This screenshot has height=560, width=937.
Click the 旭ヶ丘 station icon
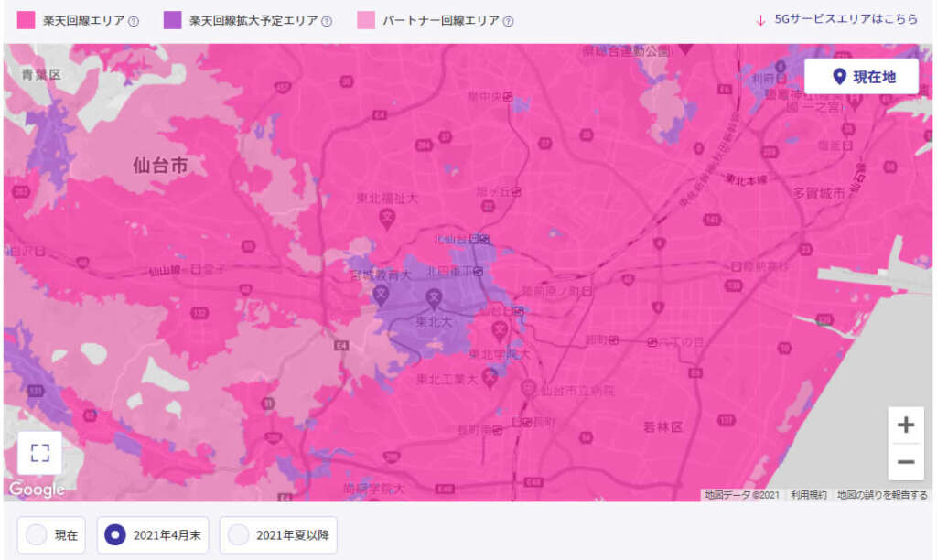point(516,192)
